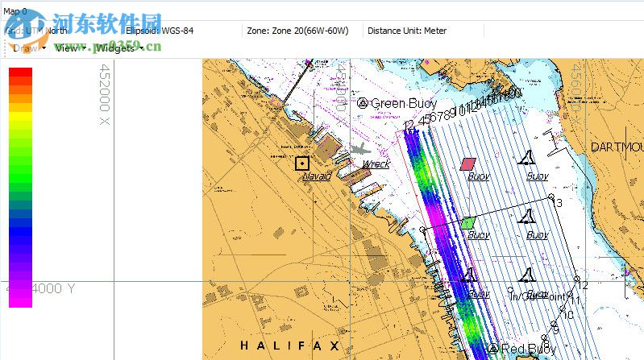Click the Green Buoy circle marker
Screen dimensions: 644x360
(x=362, y=103)
